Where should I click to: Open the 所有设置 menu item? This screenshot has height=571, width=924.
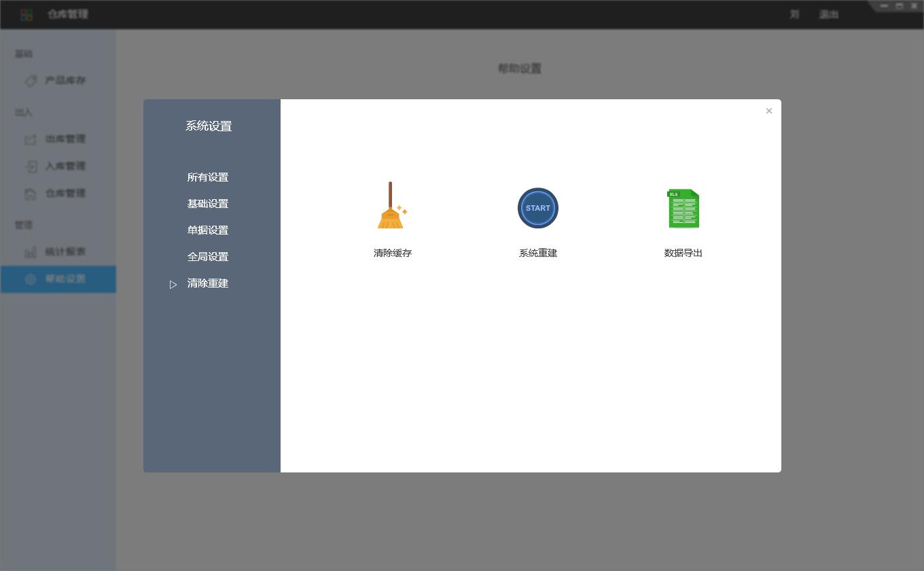tap(208, 177)
